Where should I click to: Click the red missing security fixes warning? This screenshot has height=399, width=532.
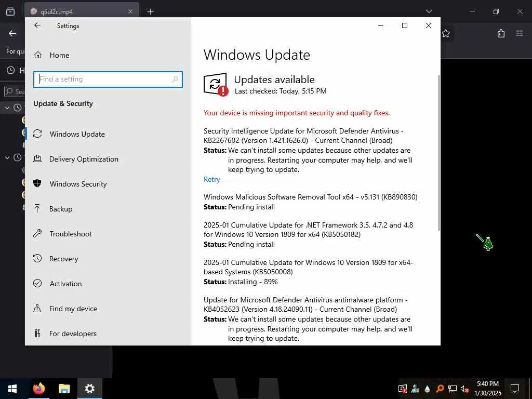click(297, 113)
